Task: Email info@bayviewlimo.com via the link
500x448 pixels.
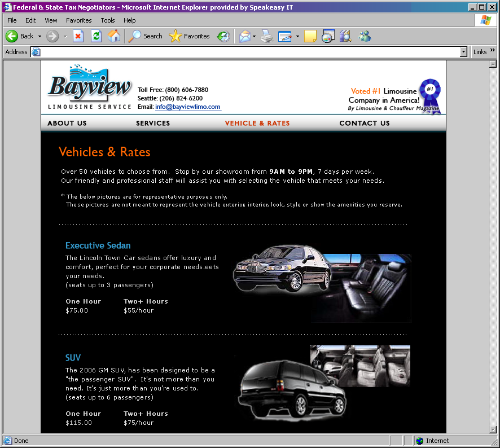Action: [188, 107]
